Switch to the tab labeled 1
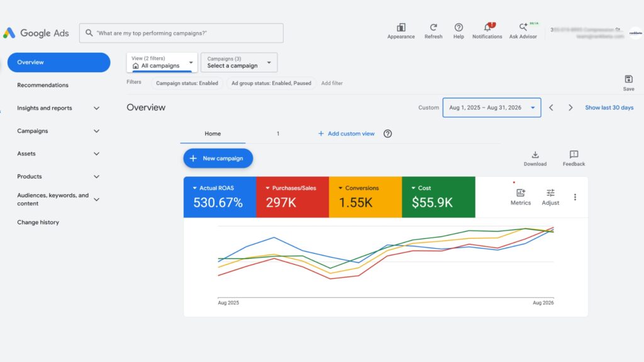 pos(278,134)
